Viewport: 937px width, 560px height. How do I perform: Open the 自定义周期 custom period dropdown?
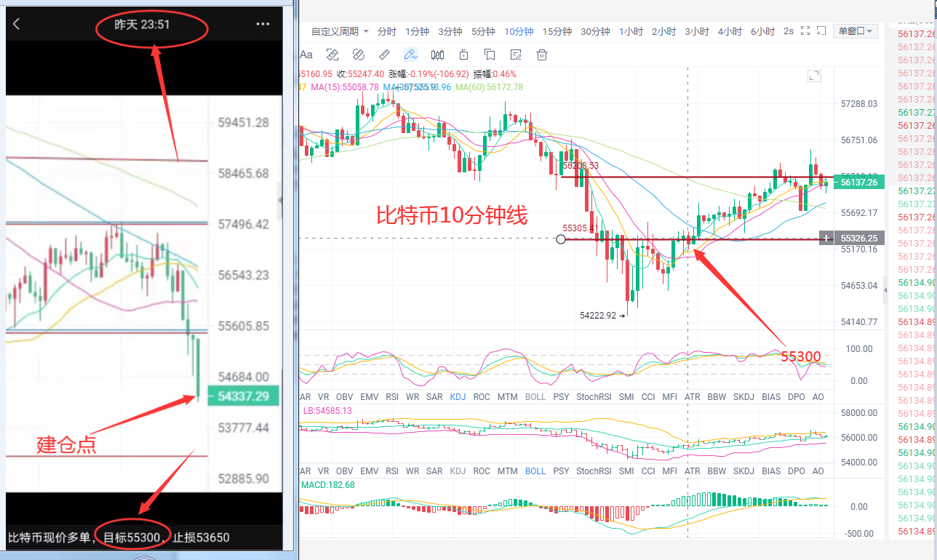340,31
